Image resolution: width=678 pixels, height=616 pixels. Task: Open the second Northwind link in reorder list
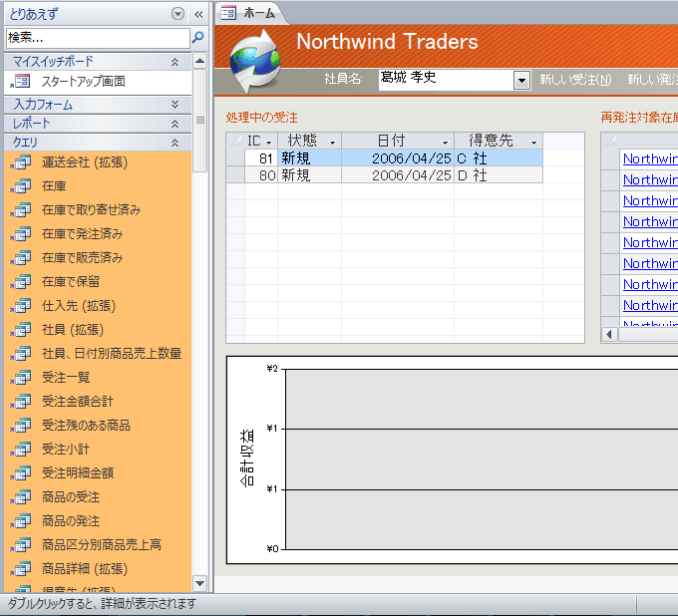650,179
